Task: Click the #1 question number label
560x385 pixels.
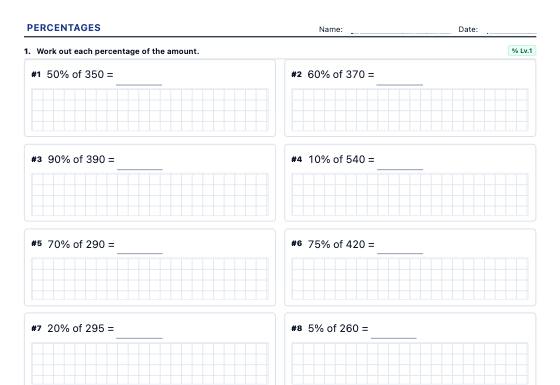Action: click(x=36, y=74)
